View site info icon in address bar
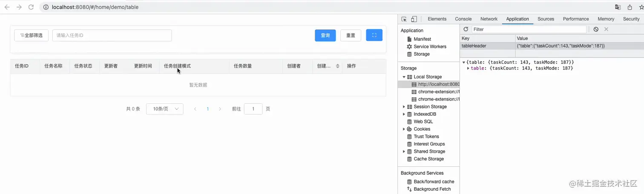 [x=46, y=7]
